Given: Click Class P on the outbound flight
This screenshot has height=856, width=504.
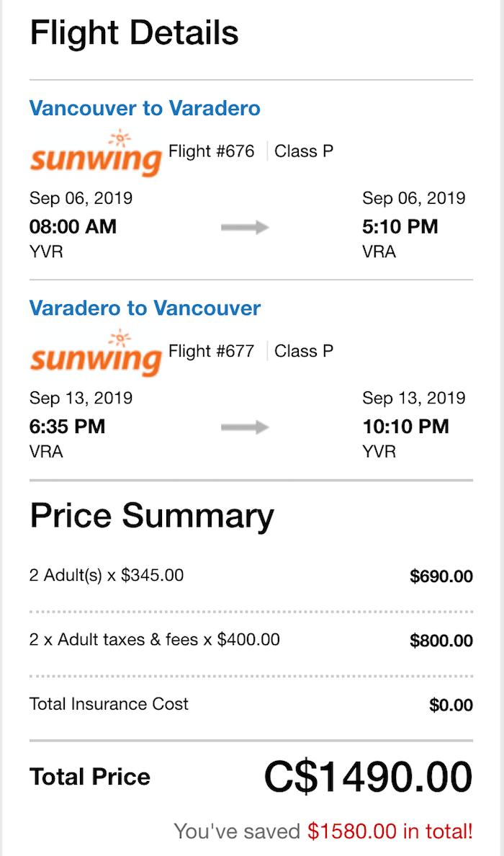Looking at the screenshot, I should 304,151.
